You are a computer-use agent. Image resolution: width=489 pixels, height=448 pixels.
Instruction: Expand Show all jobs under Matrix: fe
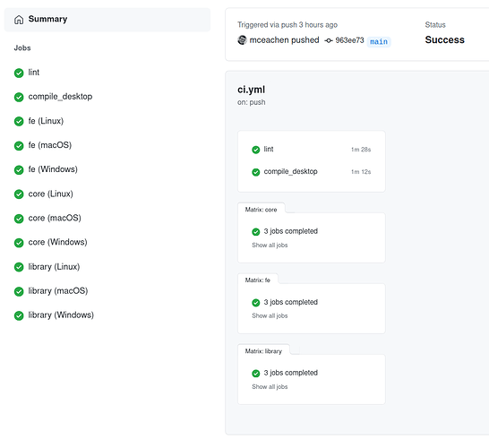[270, 315]
